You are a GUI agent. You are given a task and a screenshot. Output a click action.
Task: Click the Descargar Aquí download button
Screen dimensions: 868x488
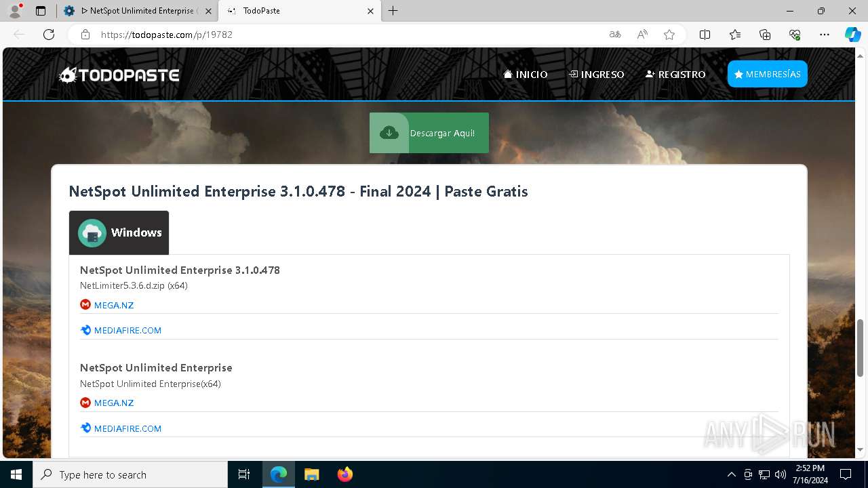tap(429, 133)
